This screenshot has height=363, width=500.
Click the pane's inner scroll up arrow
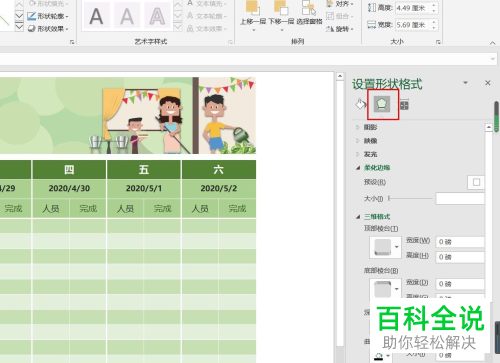489,127
